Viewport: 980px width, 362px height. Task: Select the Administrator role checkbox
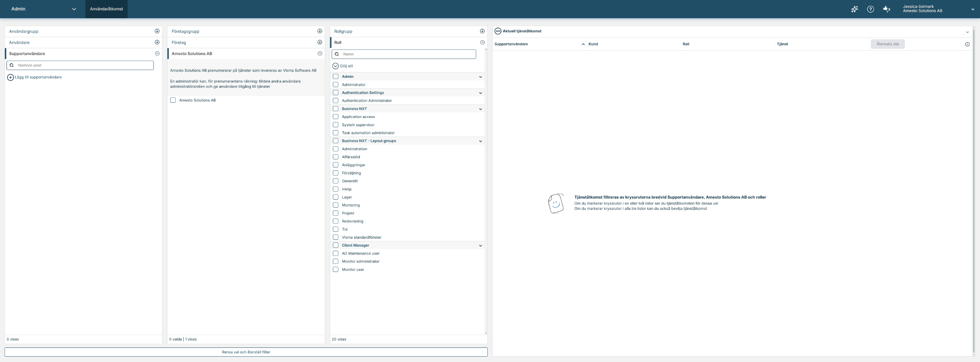click(x=336, y=85)
